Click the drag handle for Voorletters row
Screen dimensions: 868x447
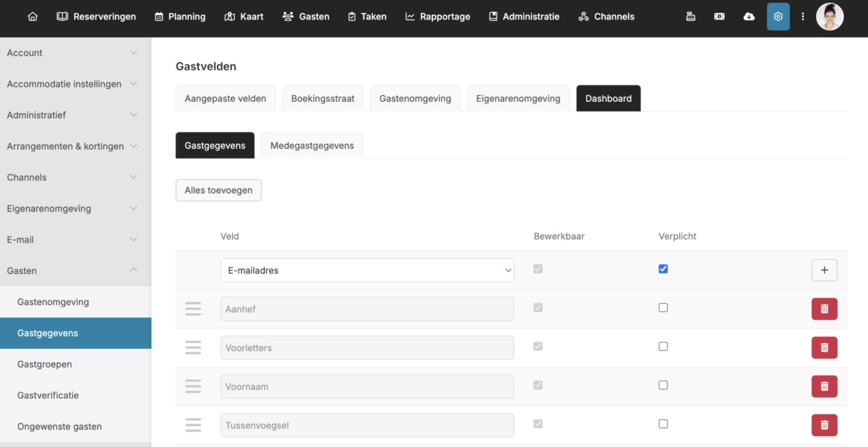click(x=193, y=348)
